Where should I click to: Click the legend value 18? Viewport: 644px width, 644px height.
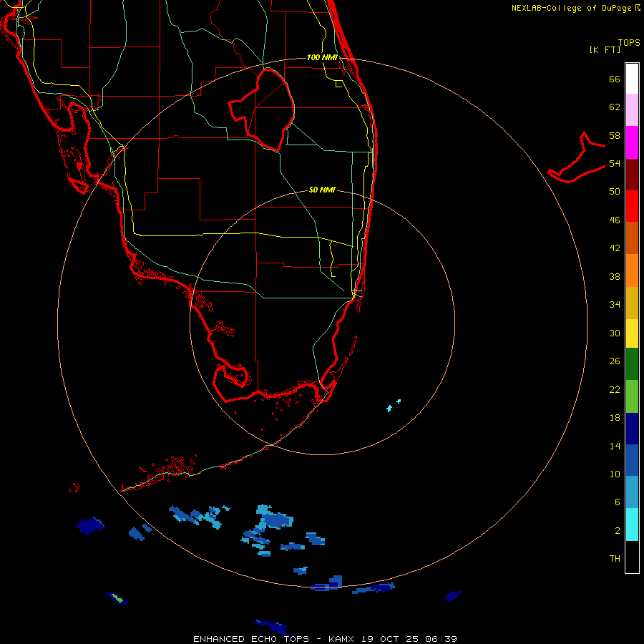click(615, 418)
